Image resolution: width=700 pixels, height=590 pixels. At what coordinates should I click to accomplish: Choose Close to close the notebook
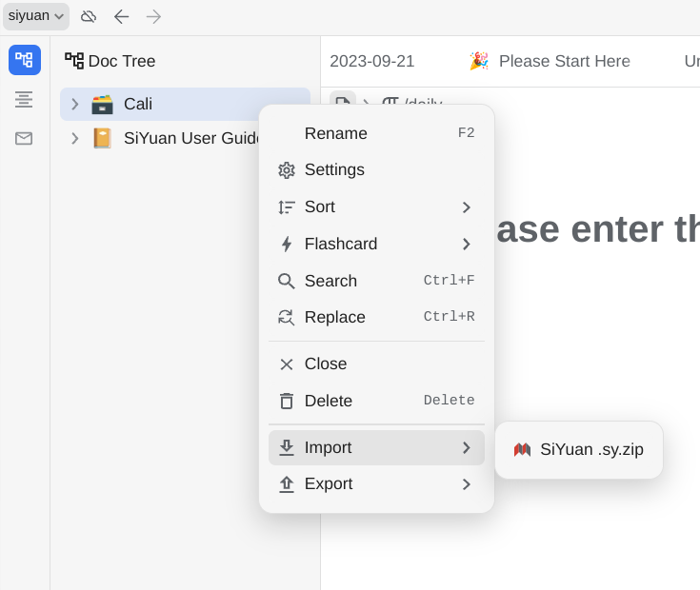[376, 364]
